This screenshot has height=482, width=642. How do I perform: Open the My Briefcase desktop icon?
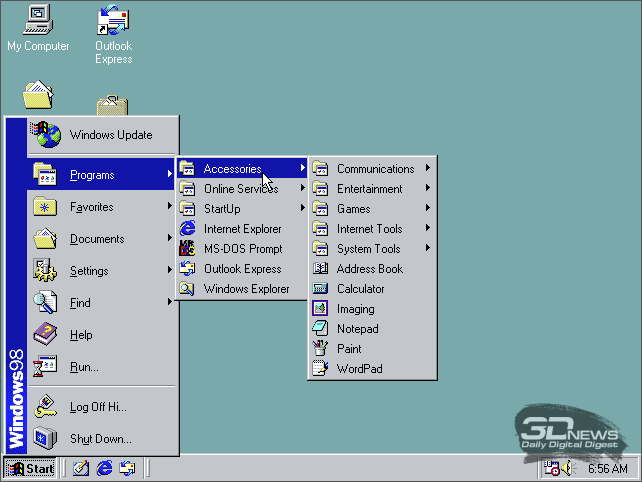(112, 105)
